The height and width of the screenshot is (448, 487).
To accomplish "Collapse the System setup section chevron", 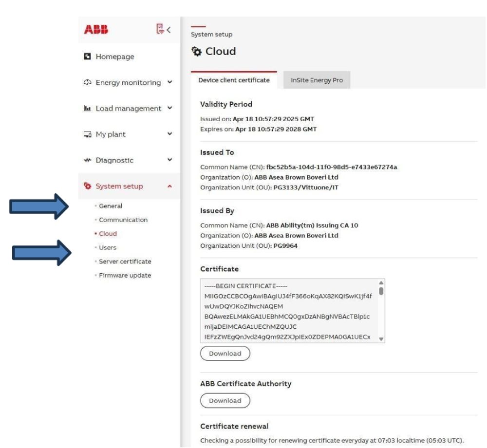I will coord(169,186).
